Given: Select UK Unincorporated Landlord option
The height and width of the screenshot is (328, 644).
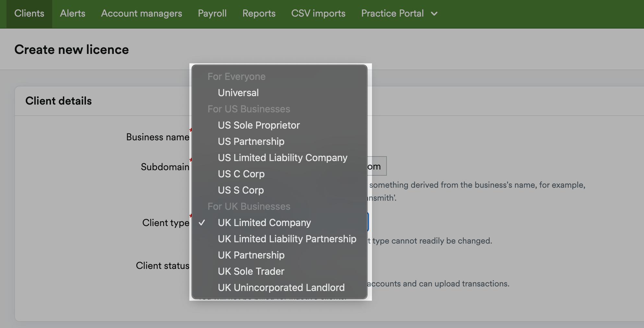Looking at the screenshot, I should pyautogui.click(x=281, y=287).
